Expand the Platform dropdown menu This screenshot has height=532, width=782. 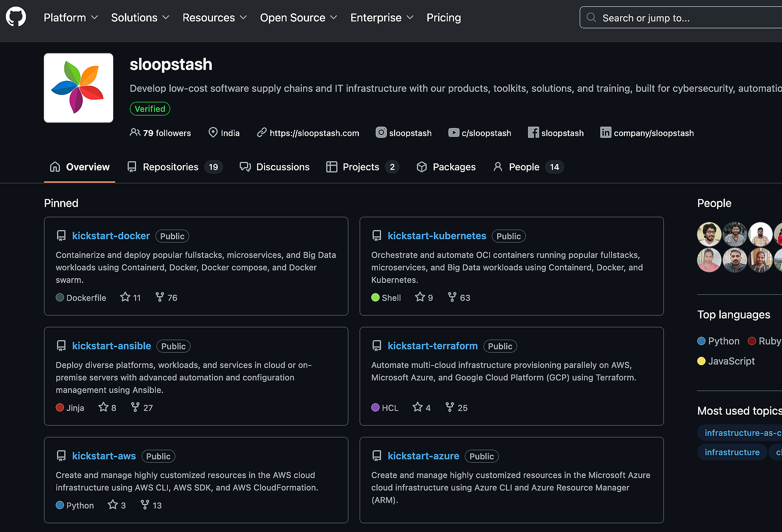pyautogui.click(x=71, y=18)
